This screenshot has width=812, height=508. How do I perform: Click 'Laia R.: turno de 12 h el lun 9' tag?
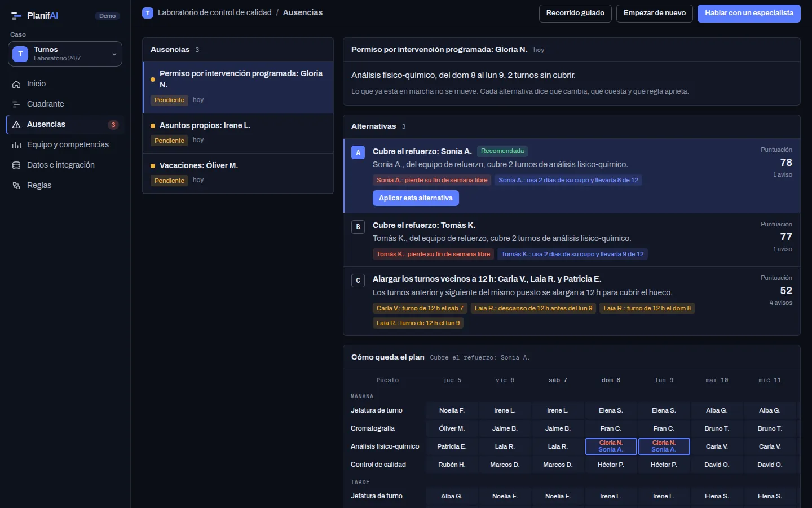tap(418, 323)
